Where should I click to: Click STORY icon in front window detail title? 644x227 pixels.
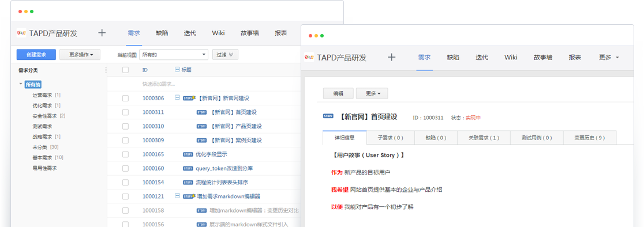coord(328,116)
